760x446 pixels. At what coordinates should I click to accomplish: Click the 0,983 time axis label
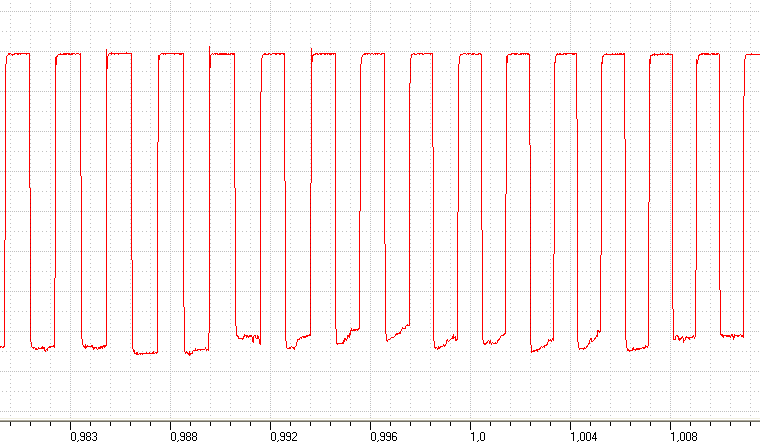pos(84,437)
